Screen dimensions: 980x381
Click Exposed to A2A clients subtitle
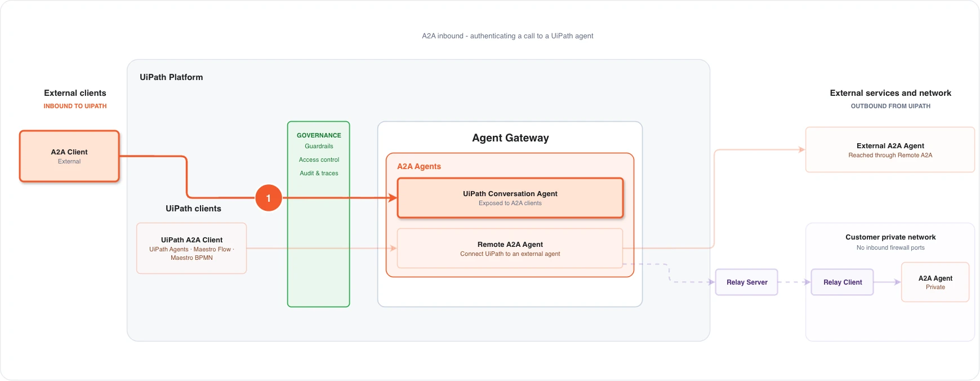point(510,203)
